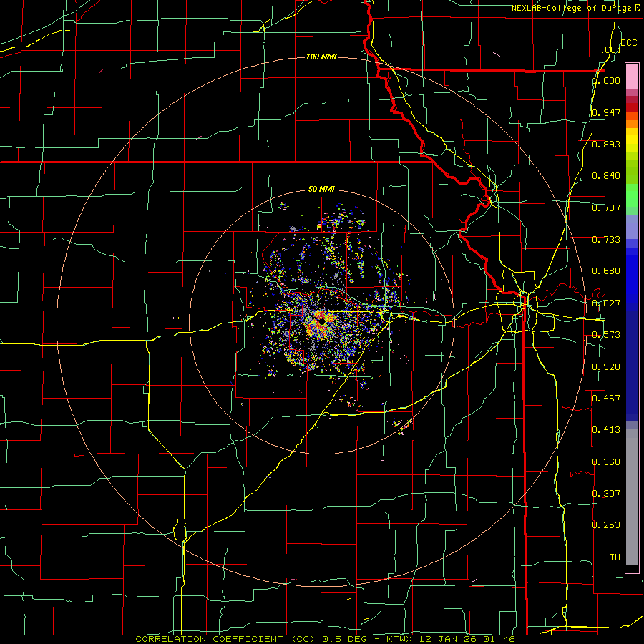Click the 50 NMI range ring label
644x644 pixels.
click(x=321, y=189)
